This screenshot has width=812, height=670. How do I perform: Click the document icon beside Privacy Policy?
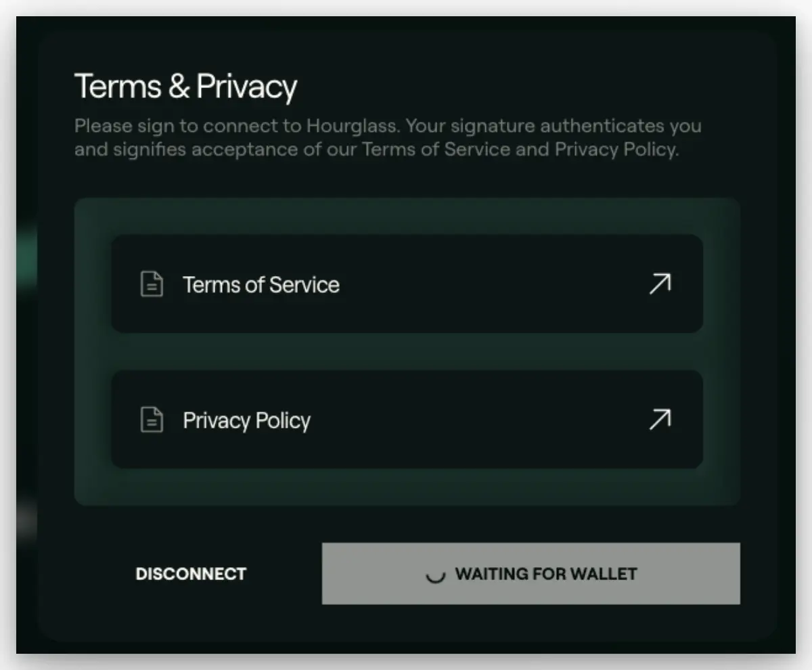click(x=152, y=420)
